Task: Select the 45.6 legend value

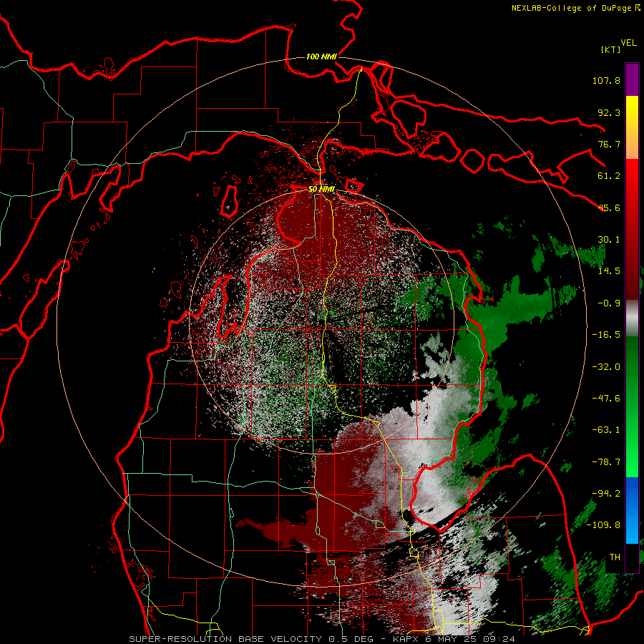Action: click(x=609, y=208)
